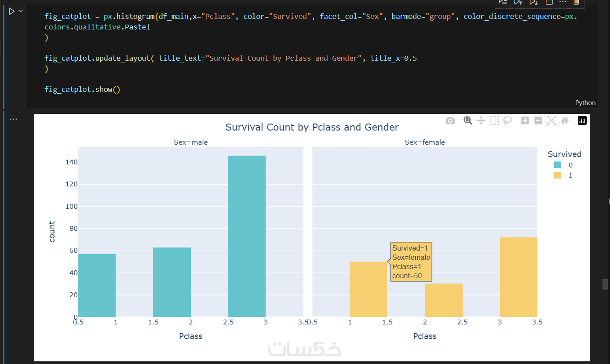
Task: Open the Plotly logo link
Action: click(582, 120)
